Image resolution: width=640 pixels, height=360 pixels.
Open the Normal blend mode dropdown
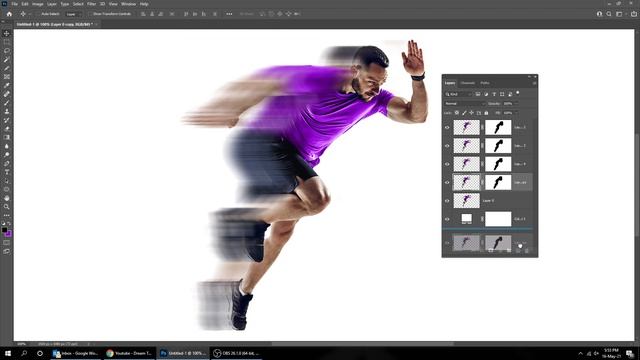tap(464, 104)
